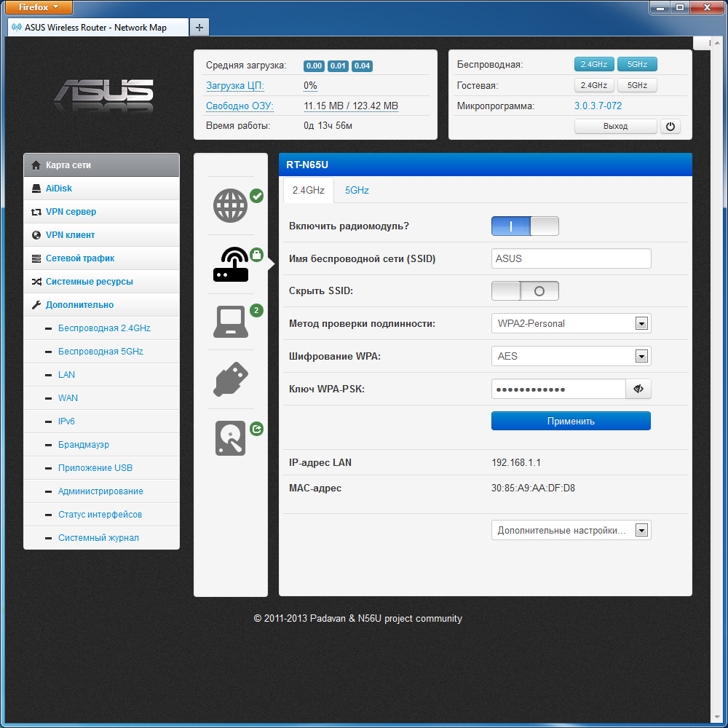
Task: Click the power reboot icon button
Action: (670, 126)
